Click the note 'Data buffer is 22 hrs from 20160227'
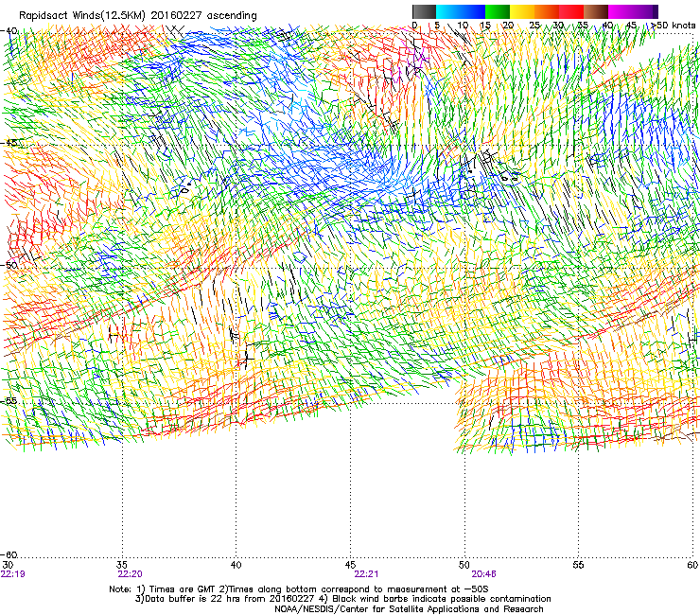700x615 pixels. 230,599
